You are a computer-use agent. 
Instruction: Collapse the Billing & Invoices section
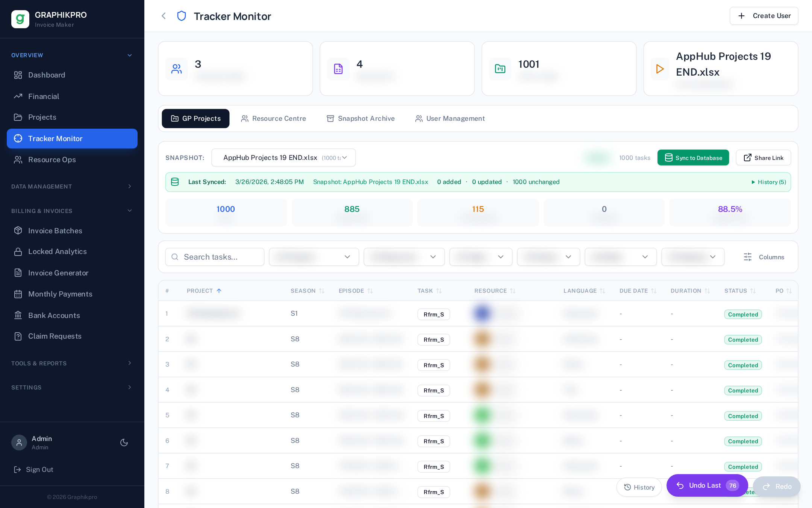pyautogui.click(x=72, y=211)
